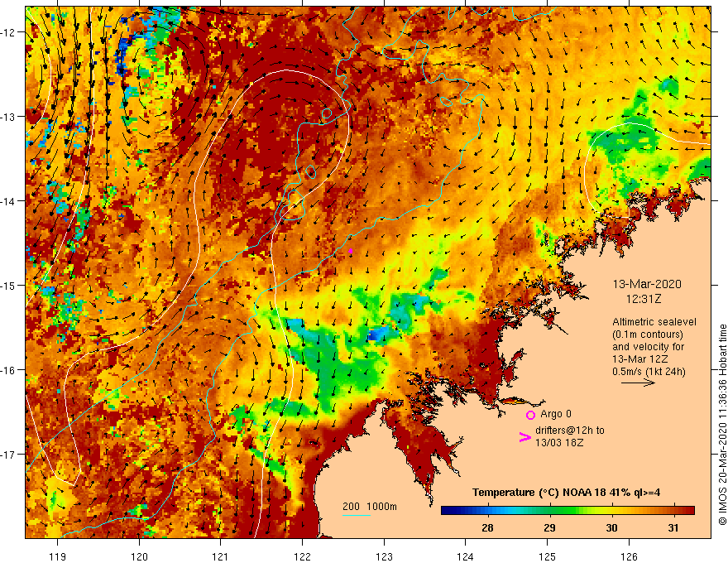Click the magenta Argo circle legend symbol

pyautogui.click(x=530, y=415)
